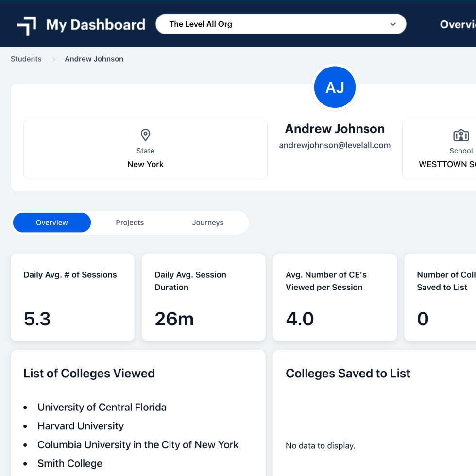Click the Andrew Johnson profile name heading
This screenshot has height=476, width=476.
(335, 129)
